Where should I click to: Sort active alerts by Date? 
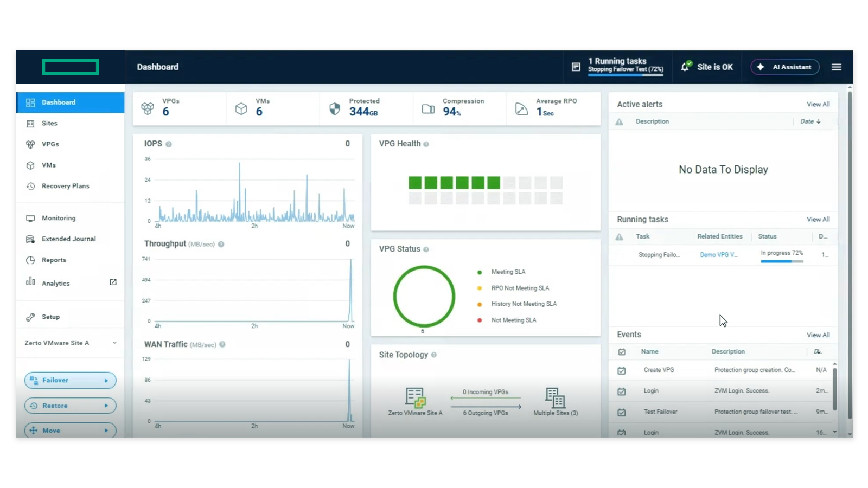[810, 121]
